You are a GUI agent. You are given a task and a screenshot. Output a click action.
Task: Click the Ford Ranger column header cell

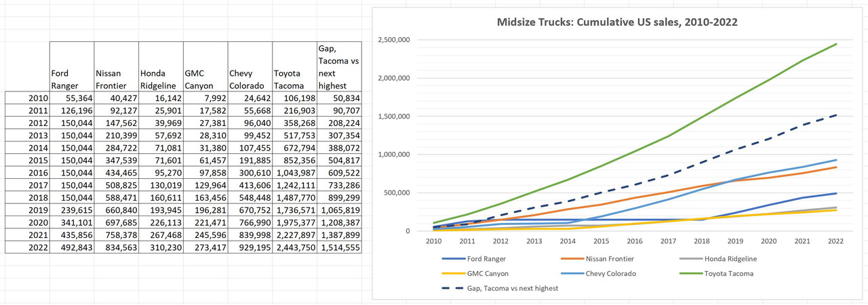[71, 66]
